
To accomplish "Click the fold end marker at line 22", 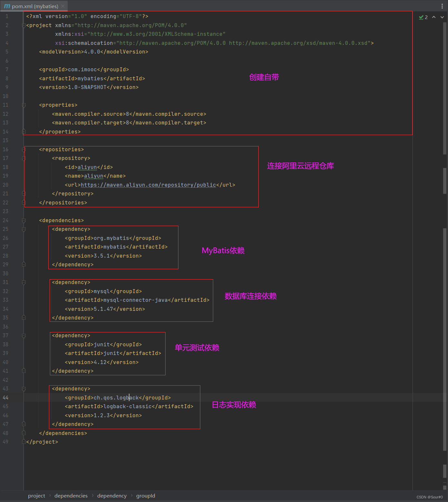I will point(24,202).
